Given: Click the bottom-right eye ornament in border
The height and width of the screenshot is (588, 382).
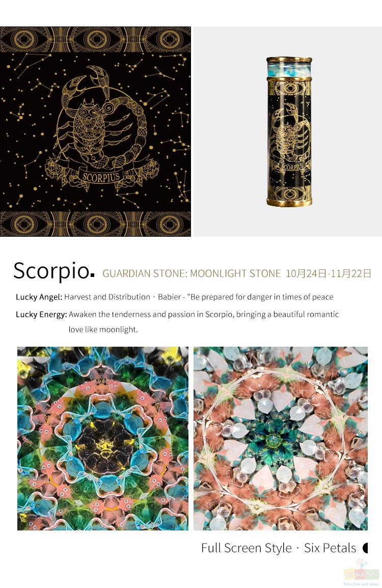Looking at the screenshot, I should point(169,224).
